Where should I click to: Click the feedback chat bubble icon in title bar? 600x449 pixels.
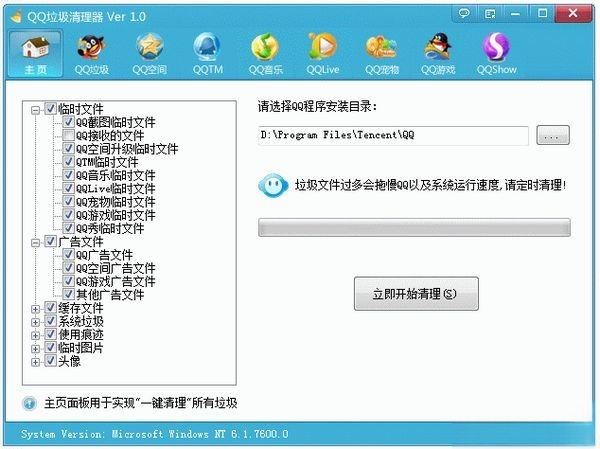[464, 14]
